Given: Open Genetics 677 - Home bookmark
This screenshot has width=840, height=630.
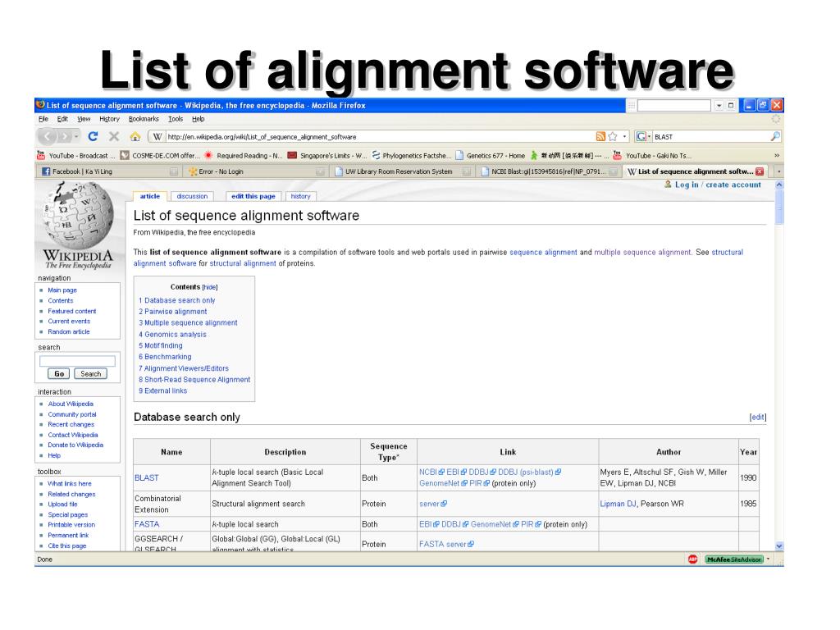Looking at the screenshot, I should (491, 155).
